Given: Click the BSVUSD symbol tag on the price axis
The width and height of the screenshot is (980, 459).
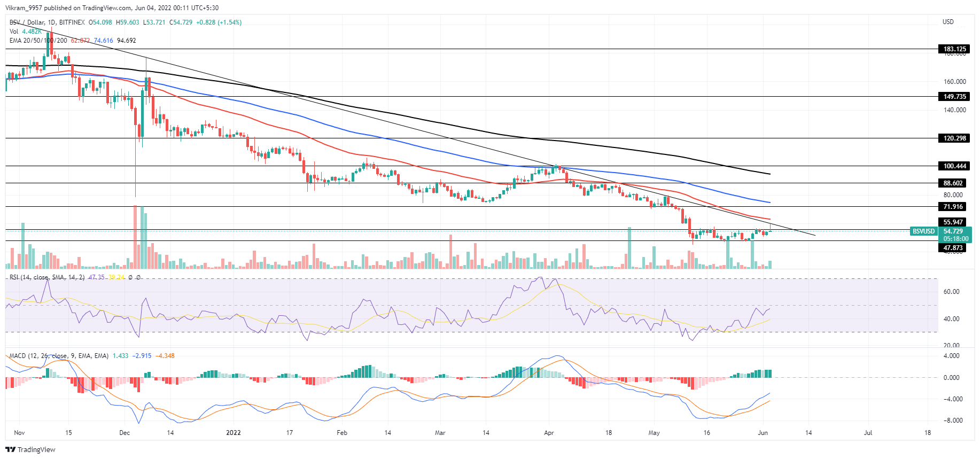Looking at the screenshot, I should pos(923,231).
